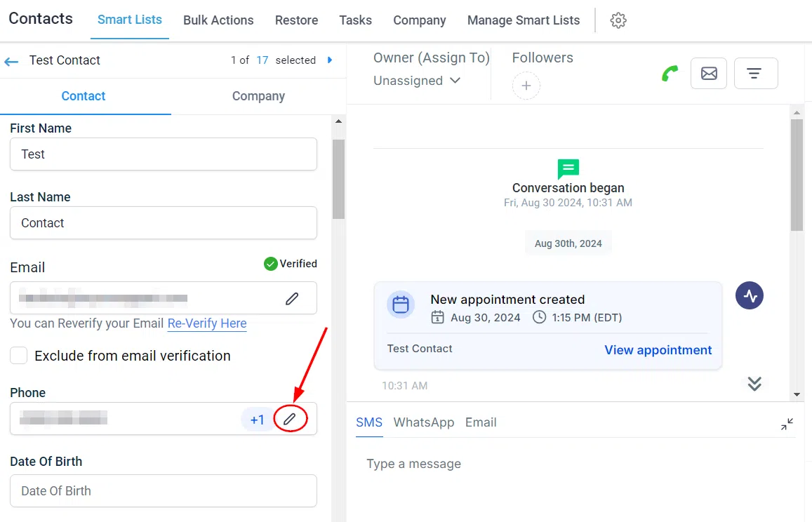This screenshot has height=522, width=812.
Task: Open the Bulk Actions tab
Action: [218, 20]
